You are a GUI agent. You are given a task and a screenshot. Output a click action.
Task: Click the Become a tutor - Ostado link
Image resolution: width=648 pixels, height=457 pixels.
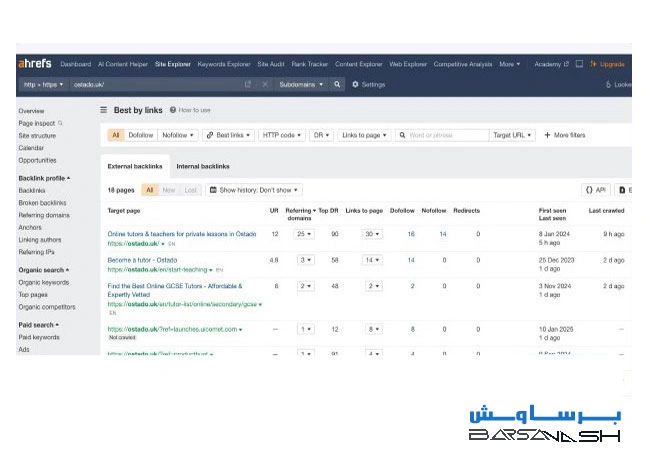click(141, 260)
